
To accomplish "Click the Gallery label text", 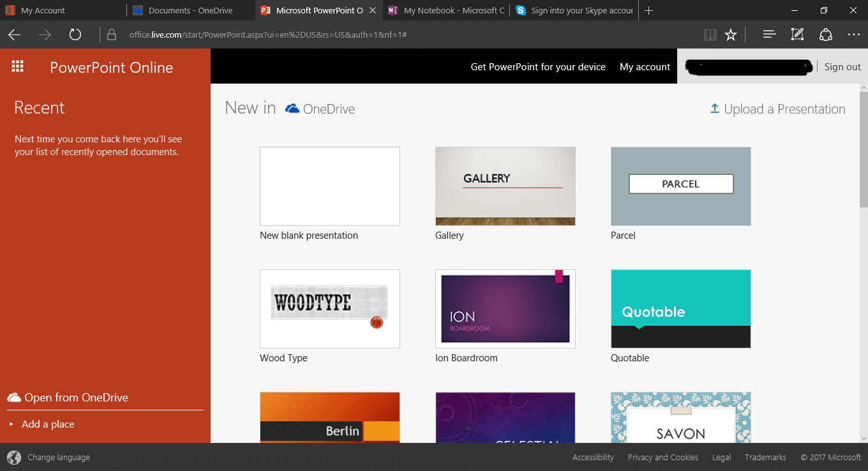I will (449, 235).
